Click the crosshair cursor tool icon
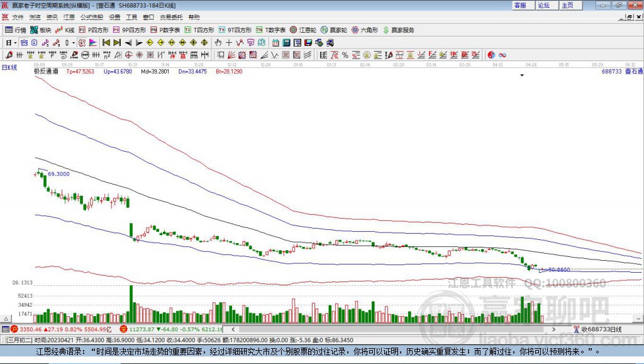This screenshot has width=644, height=364. coord(229,43)
